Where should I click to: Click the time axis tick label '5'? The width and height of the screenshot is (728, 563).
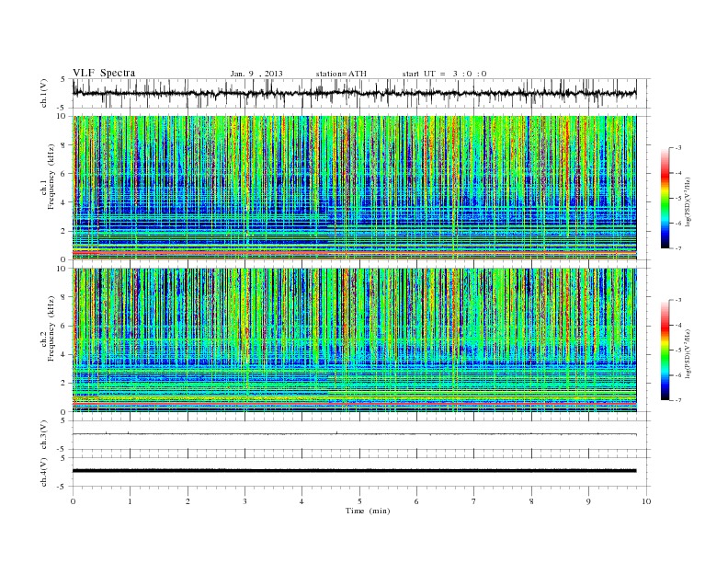(359, 501)
